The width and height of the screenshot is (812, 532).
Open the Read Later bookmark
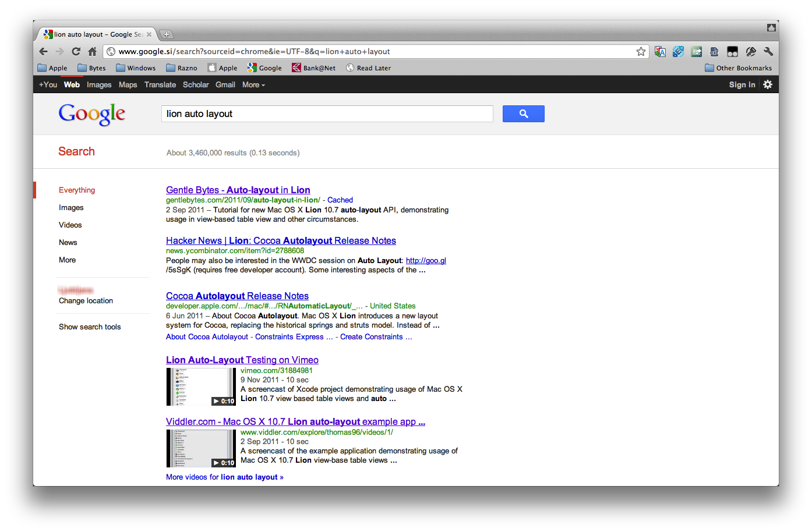pos(368,68)
